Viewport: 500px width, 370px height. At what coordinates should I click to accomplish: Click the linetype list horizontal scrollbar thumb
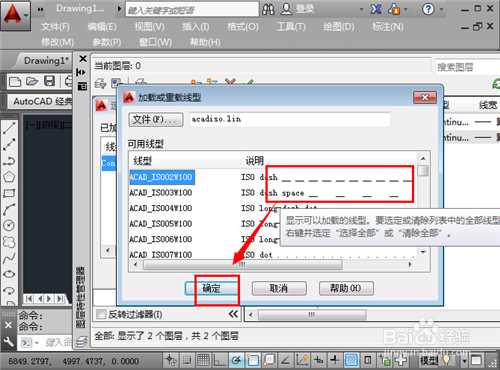242,265
